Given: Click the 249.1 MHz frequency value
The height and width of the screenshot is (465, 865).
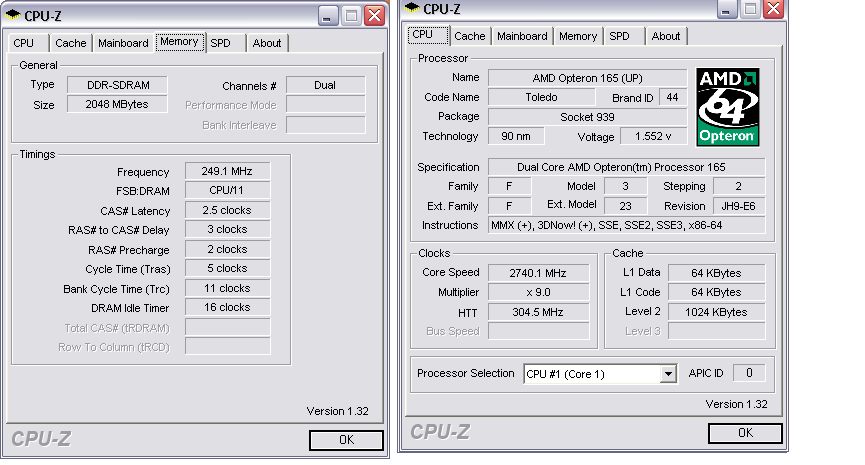Looking at the screenshot, I should tap(227, 171).
